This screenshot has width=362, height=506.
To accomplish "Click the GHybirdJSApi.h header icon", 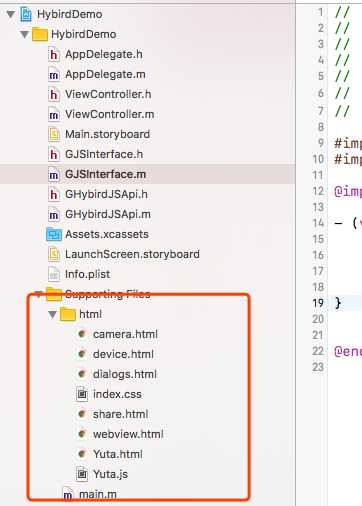I will [54, 194].
